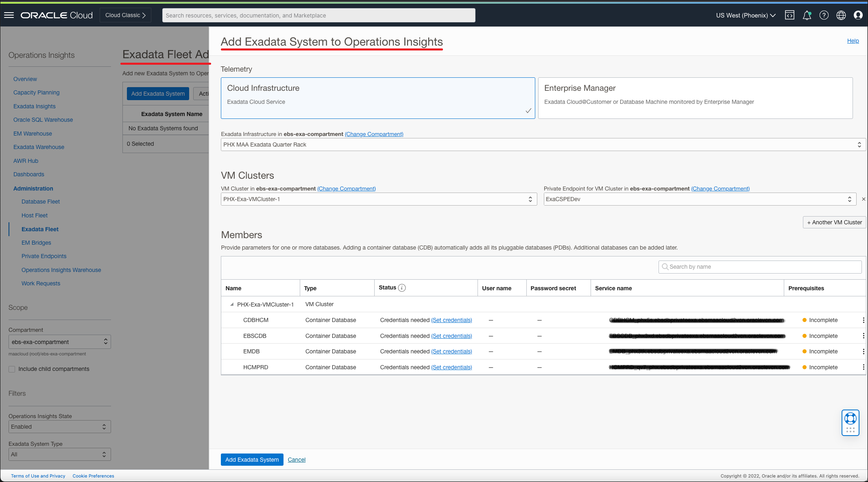Image resolution: width=868 pixels, height=482 pixels.
Task: Open actions menu for EBSCDB row
Action: [x=863, y=336]
